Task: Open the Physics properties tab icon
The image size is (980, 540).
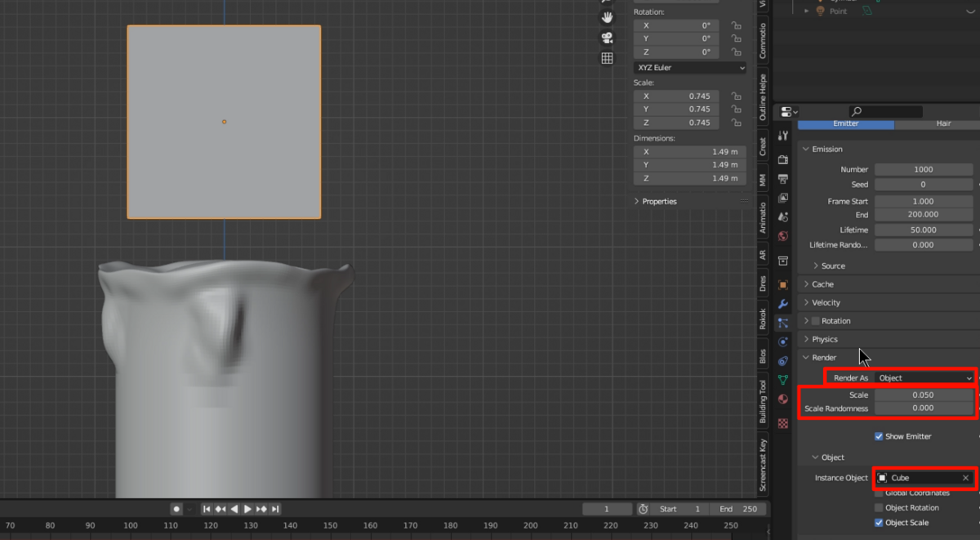Action: [x=783, y=342]
